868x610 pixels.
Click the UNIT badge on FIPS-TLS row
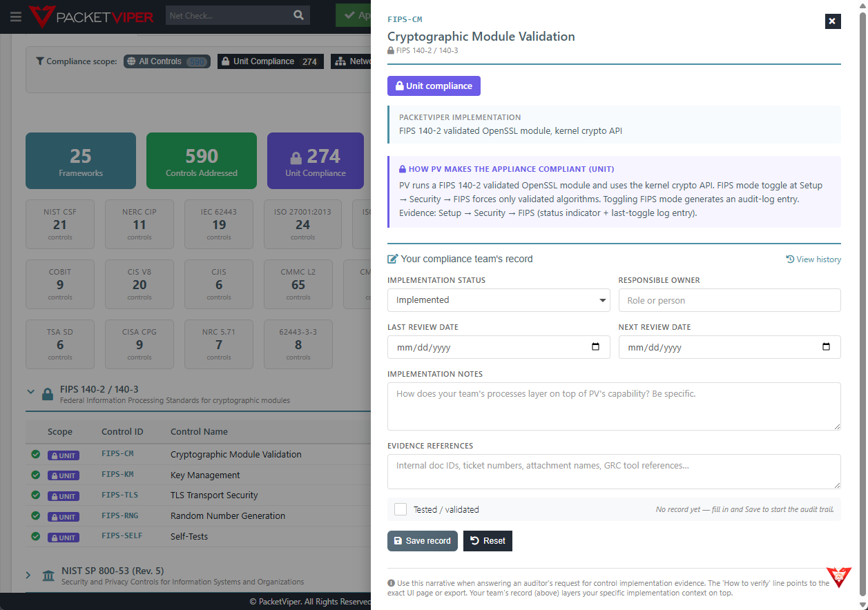(63, 496)
